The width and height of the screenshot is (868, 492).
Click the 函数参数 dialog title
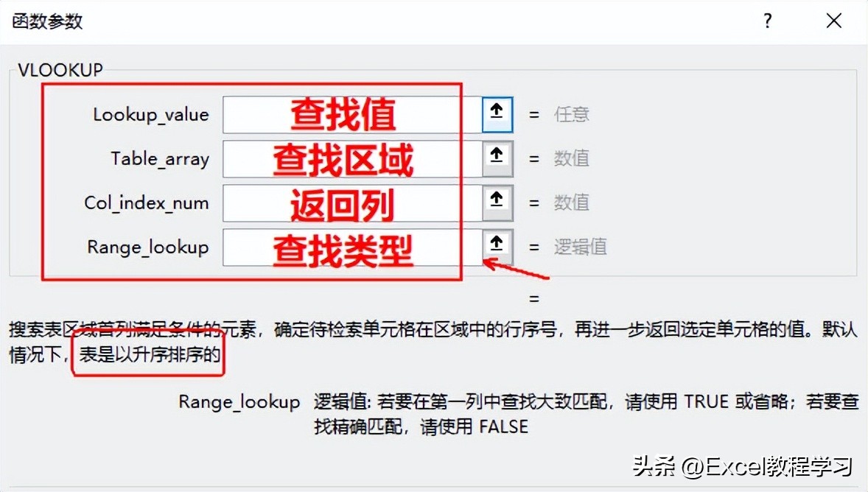(x=48, y=21)
